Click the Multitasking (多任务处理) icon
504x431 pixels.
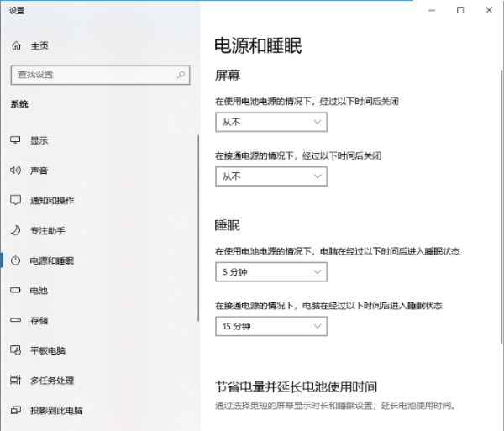point(15,381)
